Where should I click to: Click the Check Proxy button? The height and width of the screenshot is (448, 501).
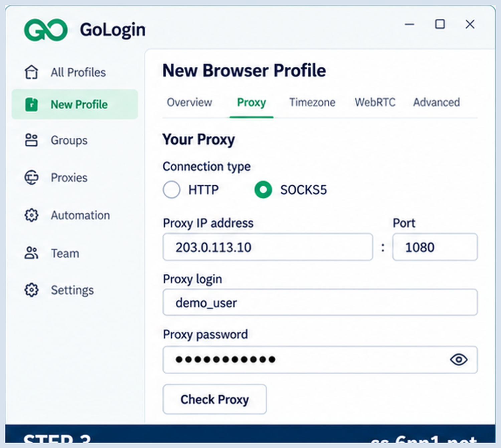[214, 399]
